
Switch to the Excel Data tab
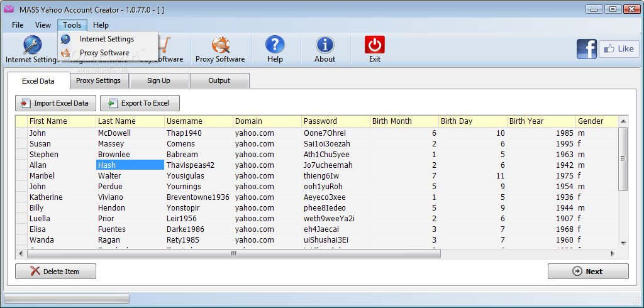point(38,81)
